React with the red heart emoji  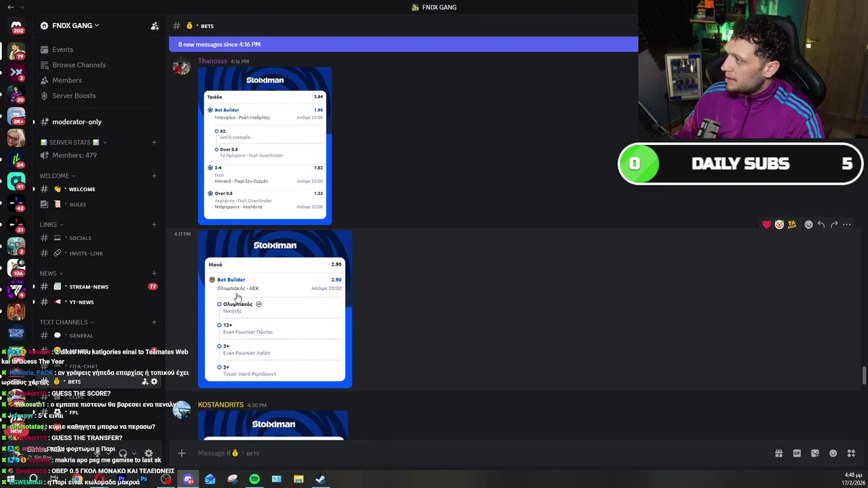coord(766,224)
